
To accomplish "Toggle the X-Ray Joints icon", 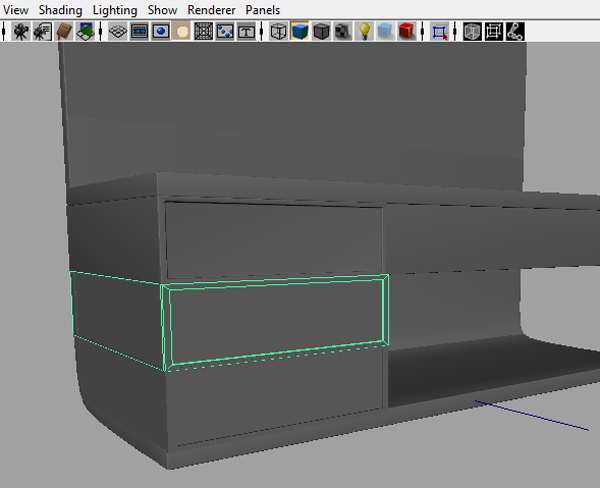I will (x=515, y=31).
